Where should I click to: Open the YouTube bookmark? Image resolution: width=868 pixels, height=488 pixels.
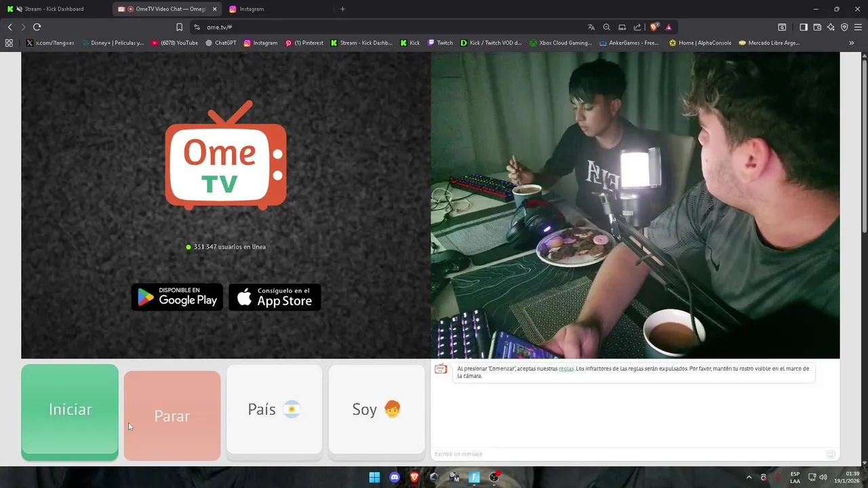click(175, 43)
